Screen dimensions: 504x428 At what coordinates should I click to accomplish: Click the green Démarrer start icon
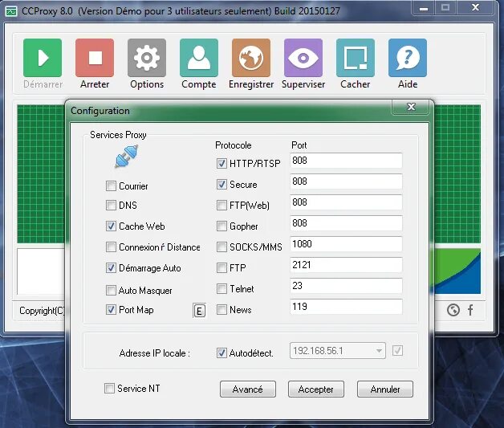click(43, 58)
